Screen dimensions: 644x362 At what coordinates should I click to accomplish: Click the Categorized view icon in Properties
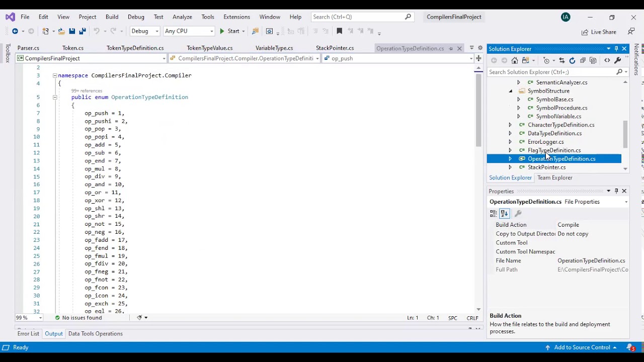point(494,214)
